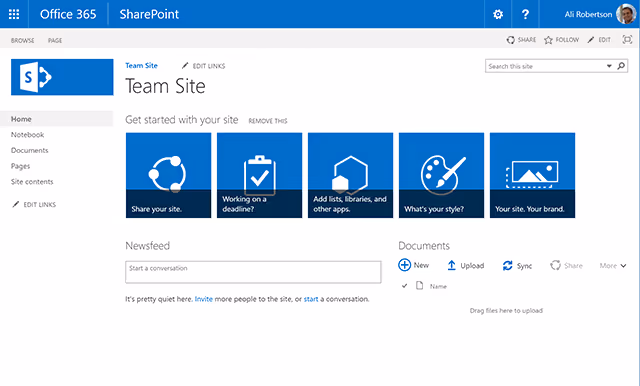Open the Office 365 app launcher grid
The height and width of the screenshot is (386, 640).
(14, 14)
